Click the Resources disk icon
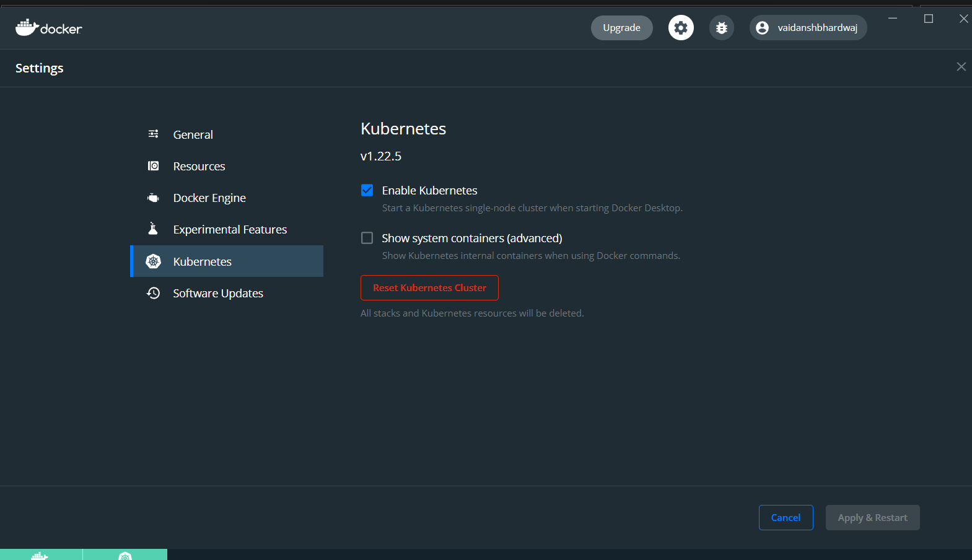The image size is (972, 560). point(154,166)
